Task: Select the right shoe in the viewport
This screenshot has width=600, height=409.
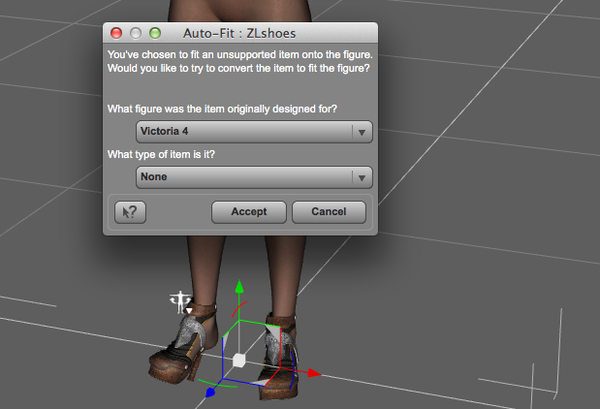Action: tap(281, 356)
